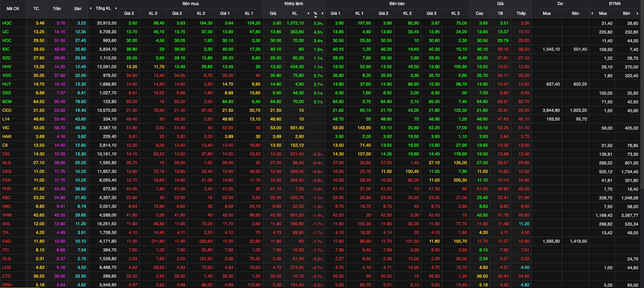Click left arrow beside % column header
The height and width of the screenshot is (288, 644).
point(308,13)
